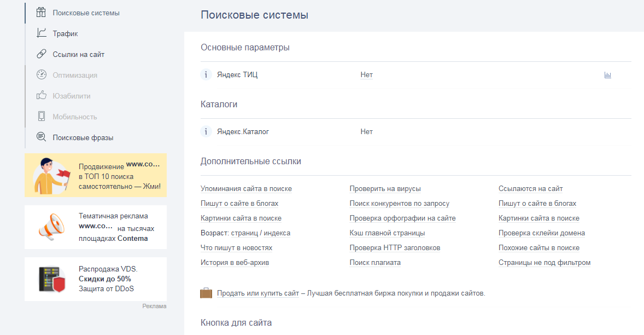Open the history chart icon for Яндекс ТИЦ
The image size is (644, 335).
coord(607,75)
